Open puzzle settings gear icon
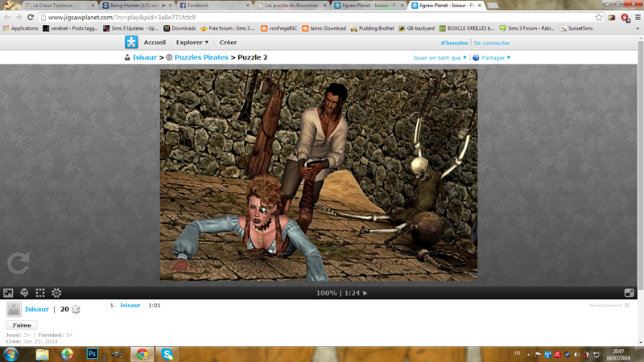 [x=56, y=293]
